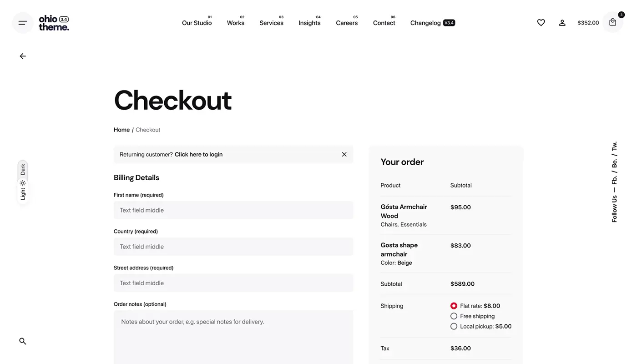Switch the theme to Dark mode
637x364 pixels.
pos(23,169)
